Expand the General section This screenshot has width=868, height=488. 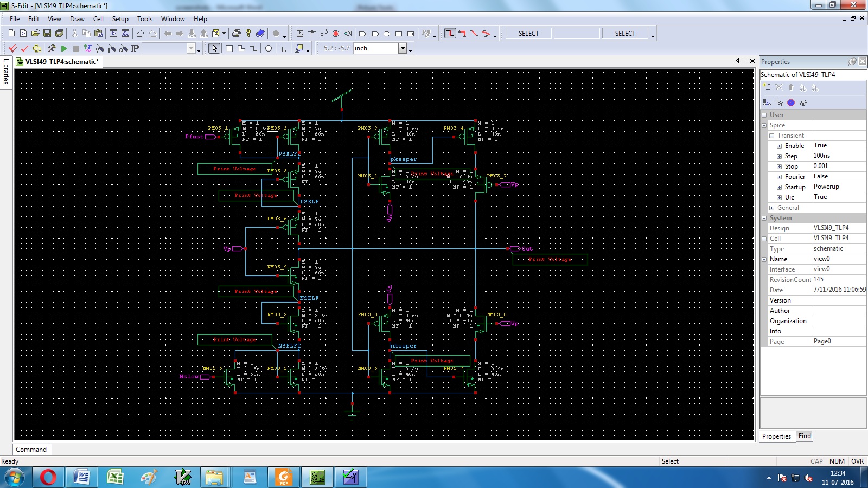771,208
